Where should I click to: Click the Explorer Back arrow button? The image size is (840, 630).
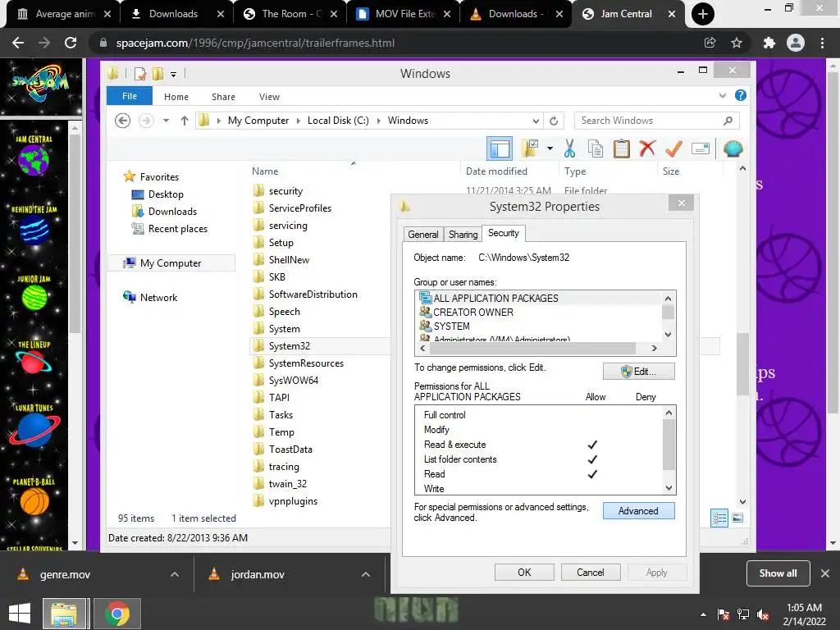123,121
